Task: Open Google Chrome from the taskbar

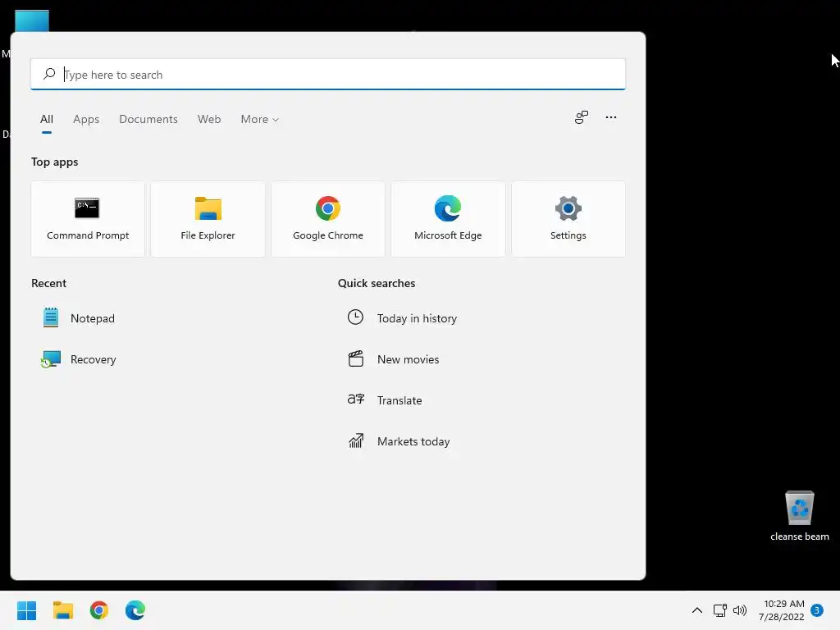Action: tap(99, 610)
